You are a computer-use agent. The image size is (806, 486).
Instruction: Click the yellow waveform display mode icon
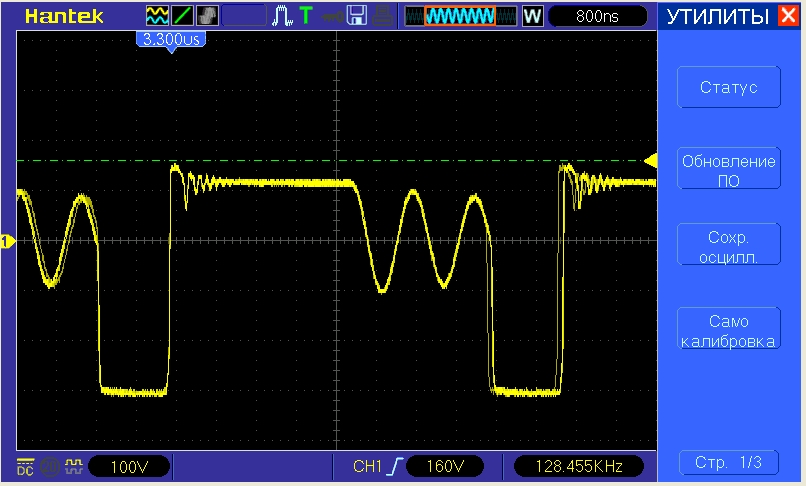(157, 16)
